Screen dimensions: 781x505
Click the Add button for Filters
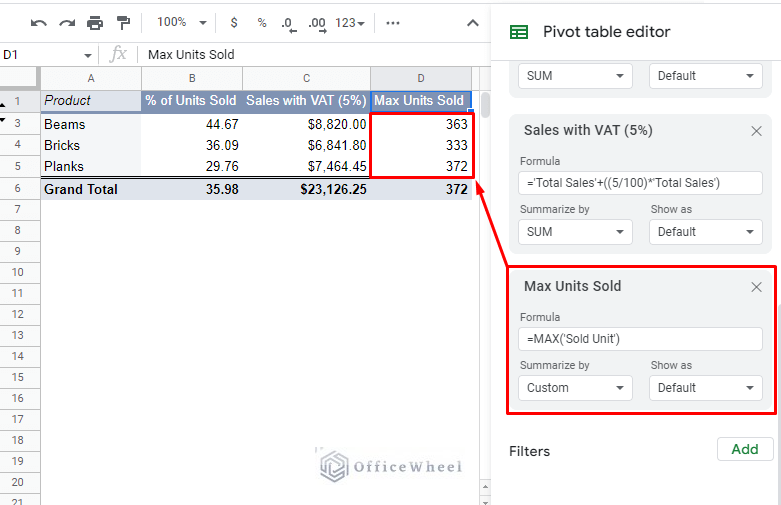(745, 449)
